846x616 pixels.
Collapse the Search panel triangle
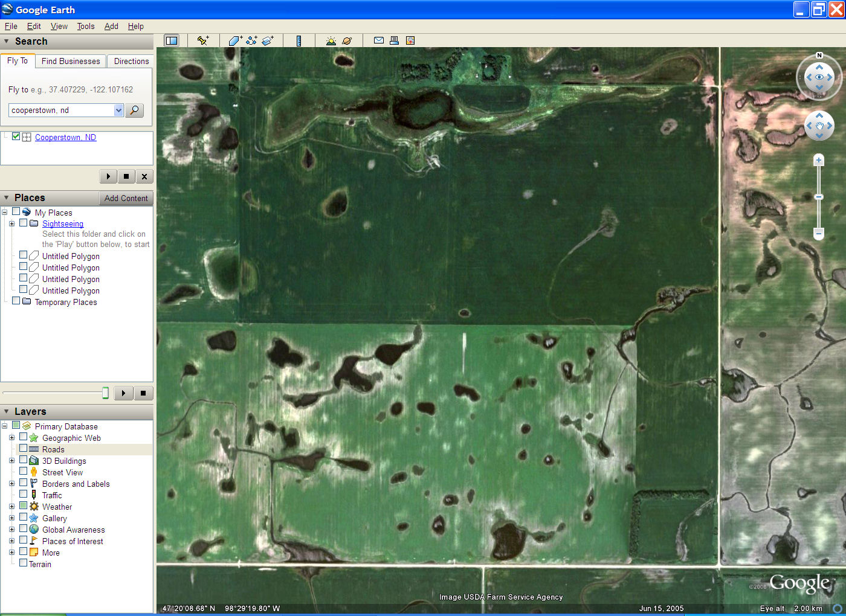tap(7, 42)
